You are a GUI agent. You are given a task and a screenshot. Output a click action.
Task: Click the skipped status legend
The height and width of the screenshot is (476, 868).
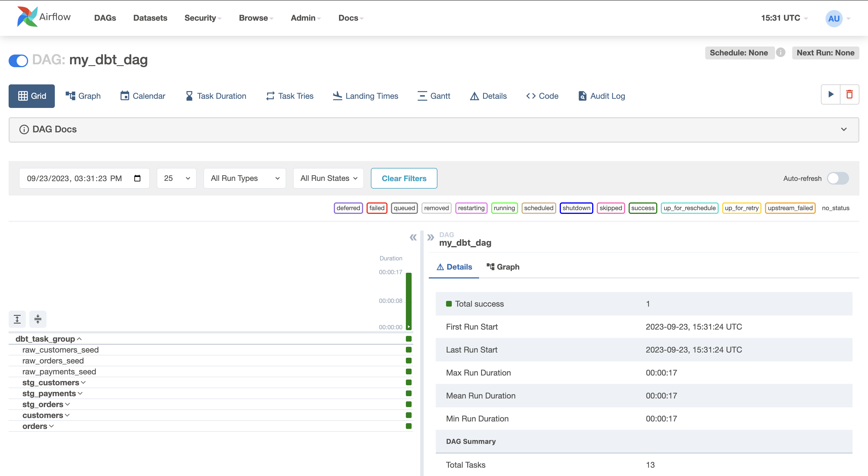click(x=611, y=208)
